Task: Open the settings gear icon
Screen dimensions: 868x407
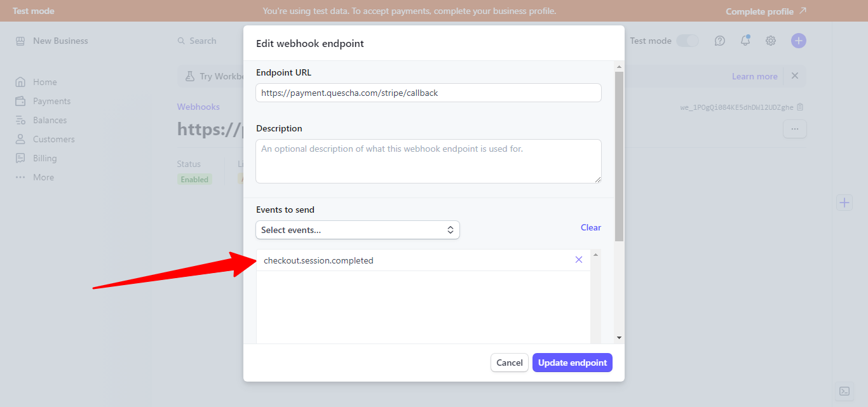Action: pyautogui.click(x=770, y=41)
